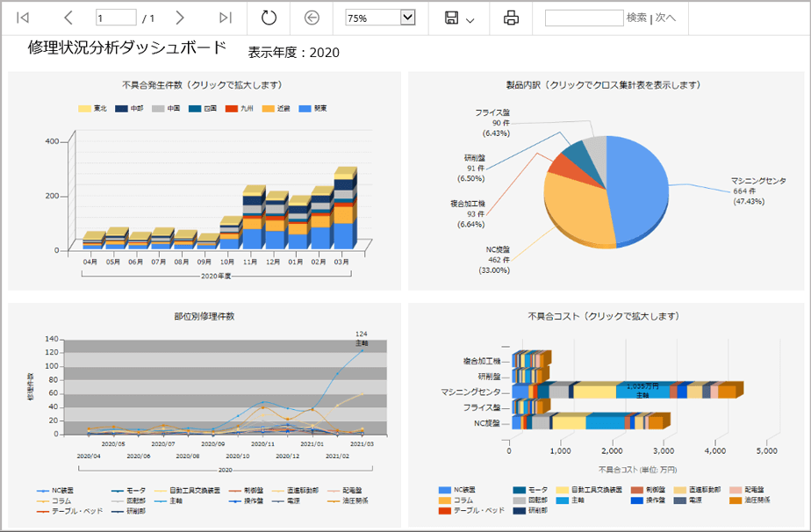811x532 pixels.
Task: Click the 不具合発生件数 chart title to enlarge
Action: point(202,85)
